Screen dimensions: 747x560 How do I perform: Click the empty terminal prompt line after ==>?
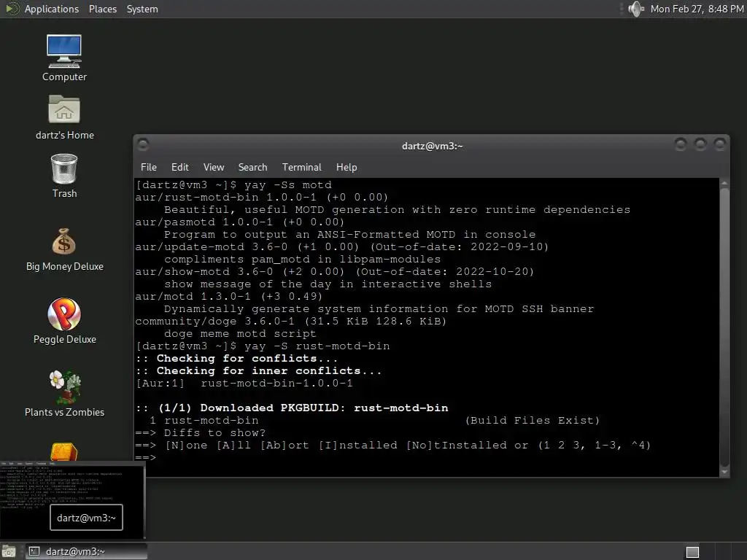(x=427, y=458)
